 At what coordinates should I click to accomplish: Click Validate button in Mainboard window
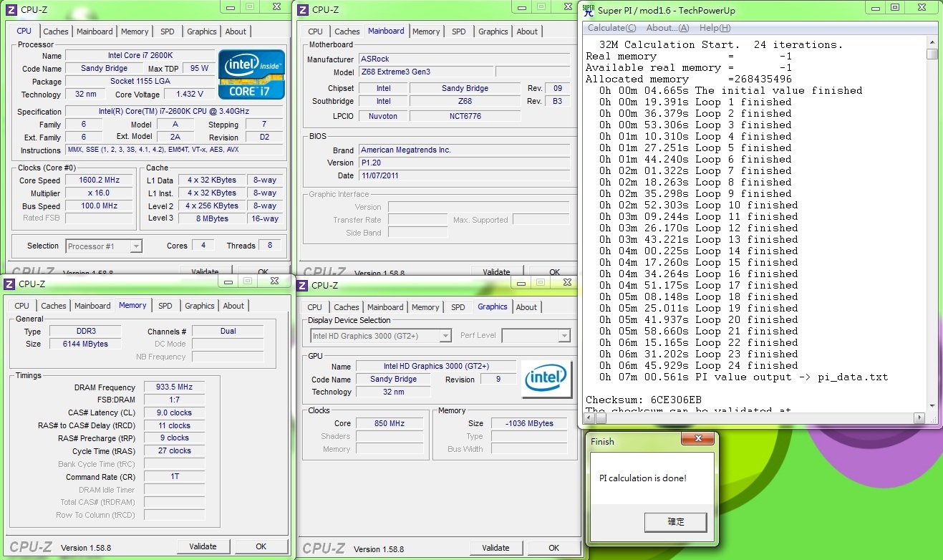tap(496, 272)
